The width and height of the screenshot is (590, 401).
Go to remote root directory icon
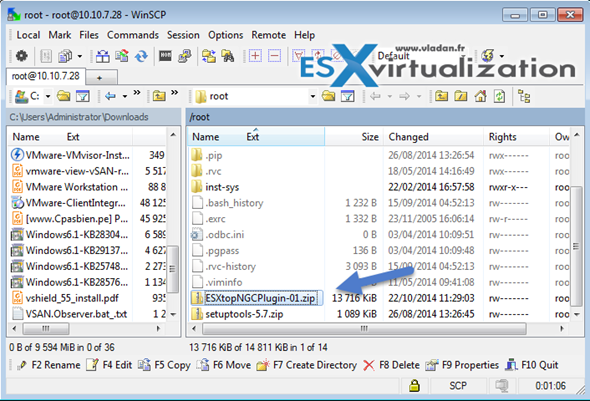tap(461, 96)
